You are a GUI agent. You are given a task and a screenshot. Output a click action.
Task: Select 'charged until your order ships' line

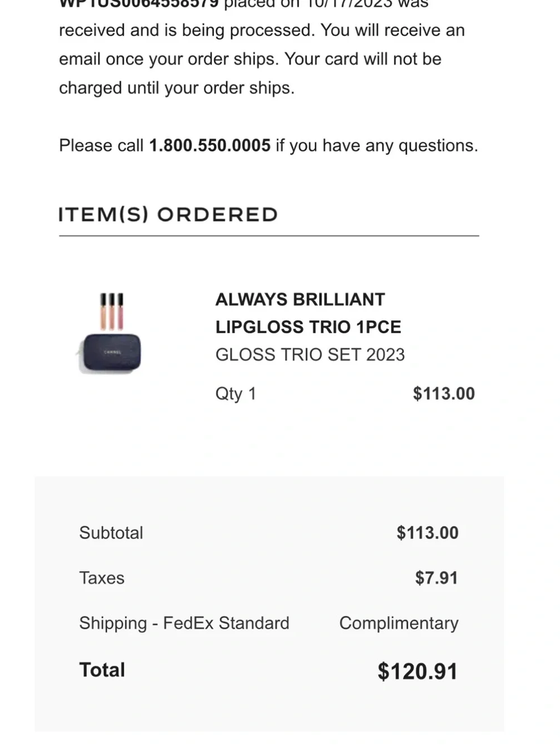click(176, 88)
